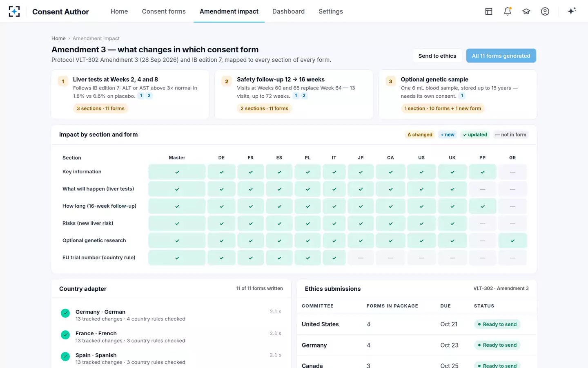Viewport: 588px width, 368px height.
Task: Switch to the Dashboard tab
Action: coord(288,11)
